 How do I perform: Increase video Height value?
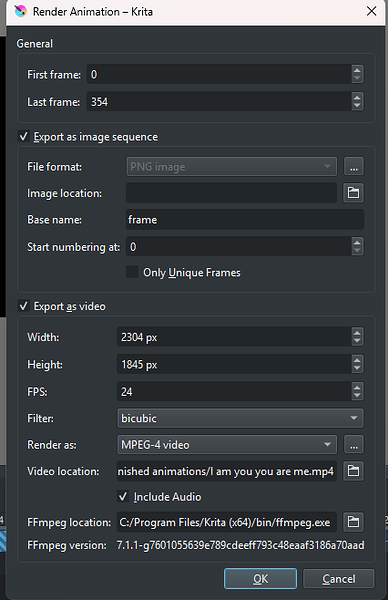pos(357,360)
